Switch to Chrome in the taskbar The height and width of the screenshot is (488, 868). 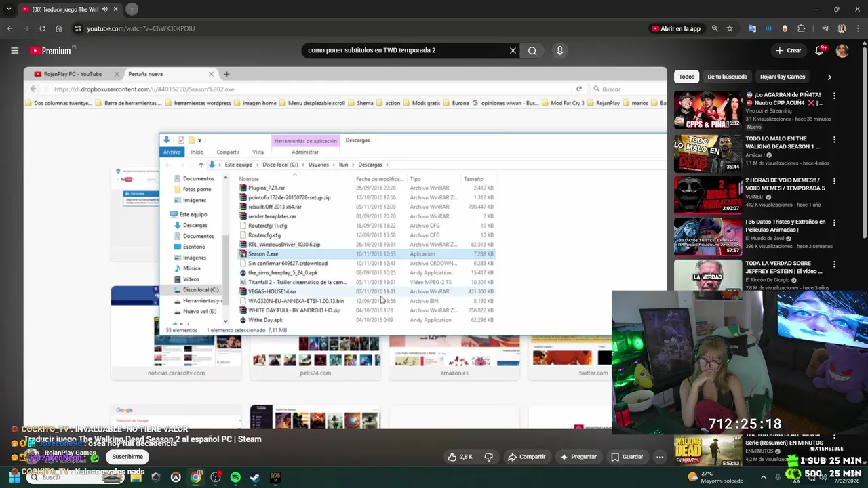point(195,477)
